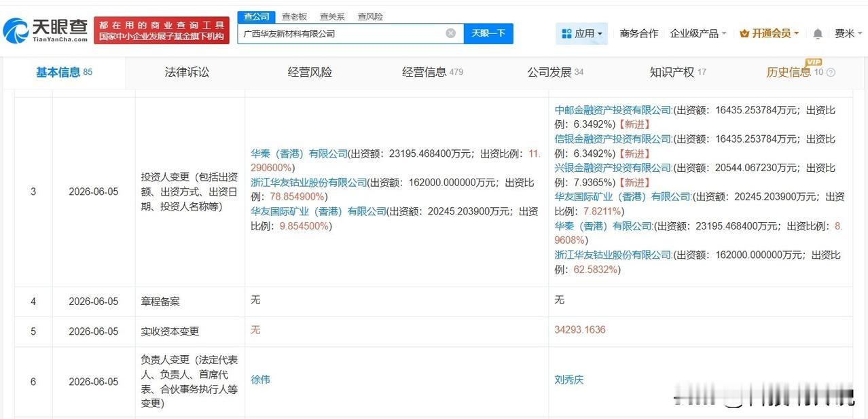
Task: Click the date in row 4
Action: click(94, 302)
